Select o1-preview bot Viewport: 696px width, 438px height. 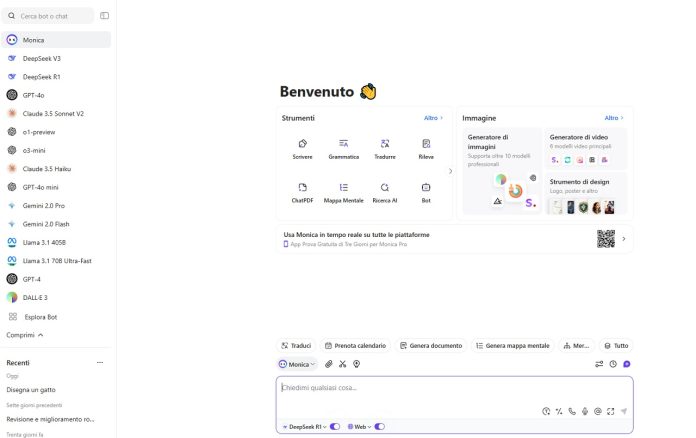[56, 132]
